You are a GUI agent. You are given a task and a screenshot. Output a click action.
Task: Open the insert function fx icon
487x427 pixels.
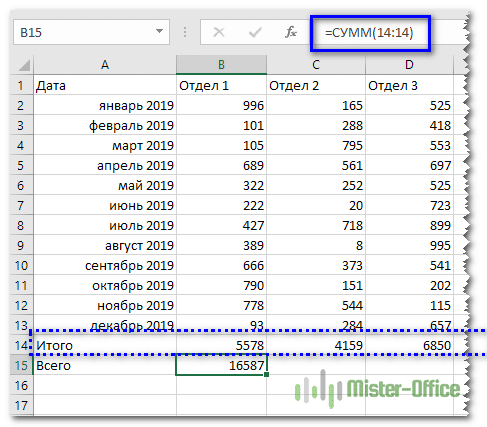(291, 32)
